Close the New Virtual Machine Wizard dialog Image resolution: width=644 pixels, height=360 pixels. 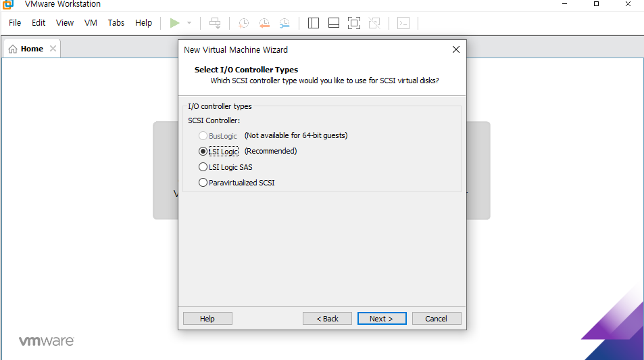(x=456, y=49)
